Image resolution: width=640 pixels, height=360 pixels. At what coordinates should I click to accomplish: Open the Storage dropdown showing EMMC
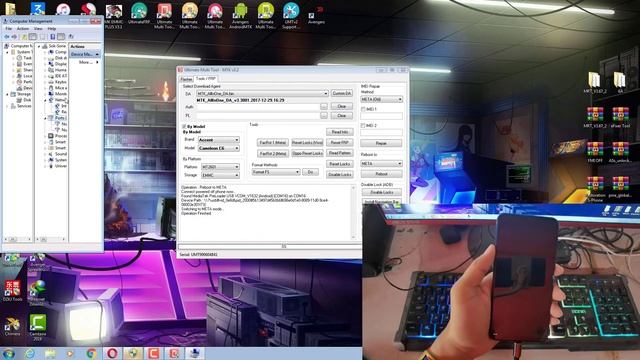coord(220,175)
